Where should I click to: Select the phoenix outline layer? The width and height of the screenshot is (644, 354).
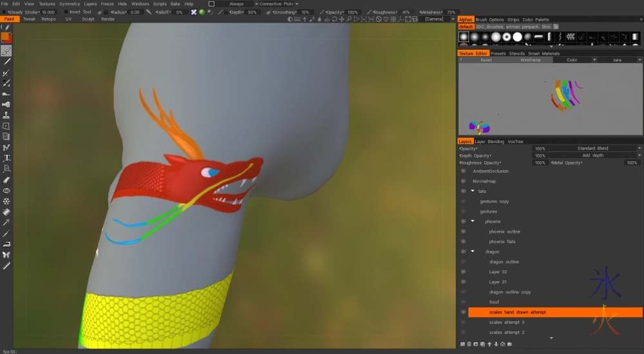pyautogui.click(x=504, y=231)
